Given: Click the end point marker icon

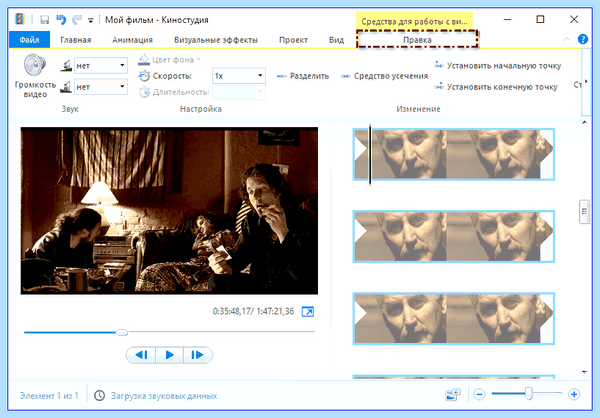Looking at the screenshot, I should pyautogui.click(x=439, y=86).
